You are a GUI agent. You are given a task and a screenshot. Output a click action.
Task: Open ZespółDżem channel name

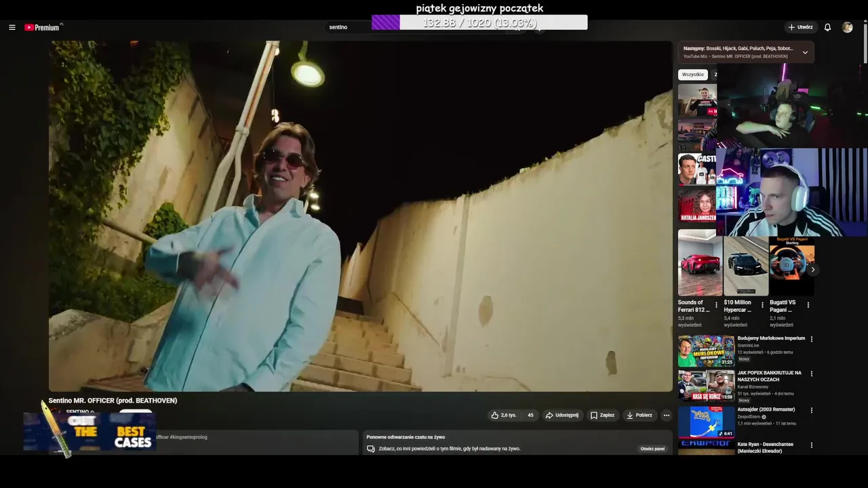coord(749,417)
